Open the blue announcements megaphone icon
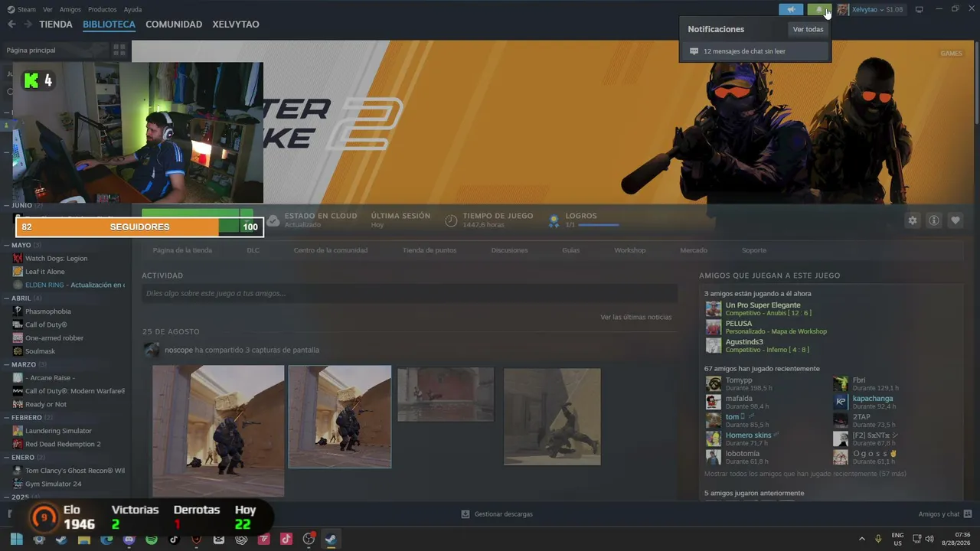The width and height of the screenshot is (980, 551). point(791,9)
